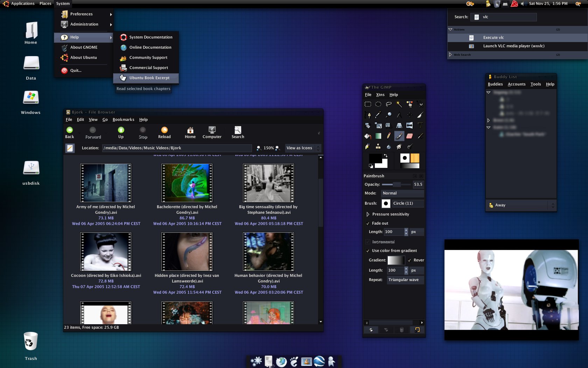Toggle Use color from gradient checkbox

pyautogui.click(x=368, y=251)
